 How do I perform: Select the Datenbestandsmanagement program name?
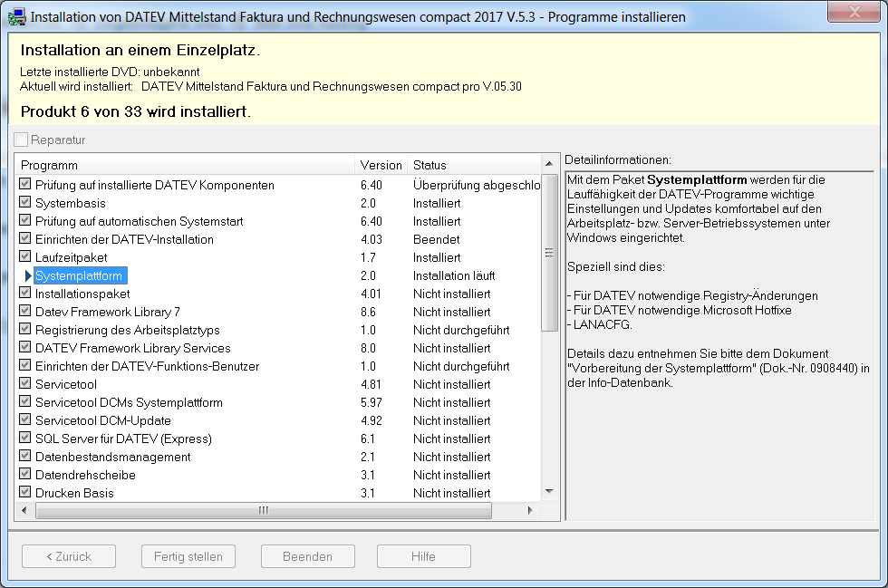point(112,458)
